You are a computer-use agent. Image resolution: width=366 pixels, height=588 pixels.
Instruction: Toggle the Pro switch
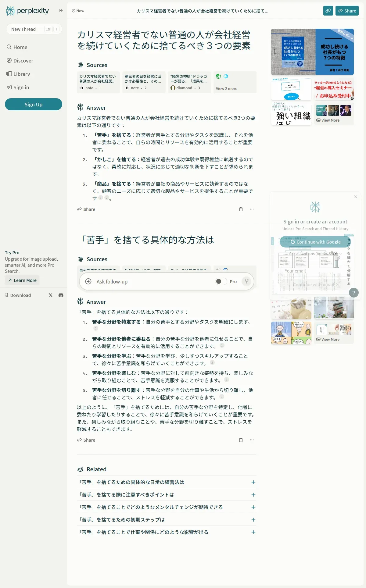coord(221,281)
